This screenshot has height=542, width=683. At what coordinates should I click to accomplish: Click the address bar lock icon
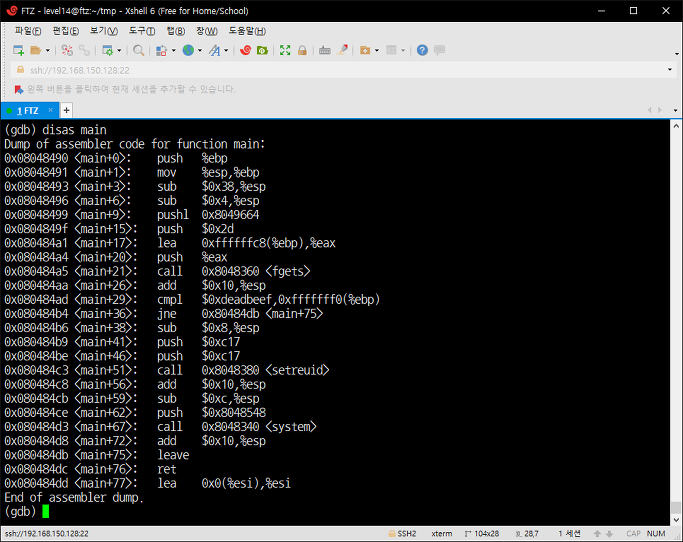[x=20, y=70]
